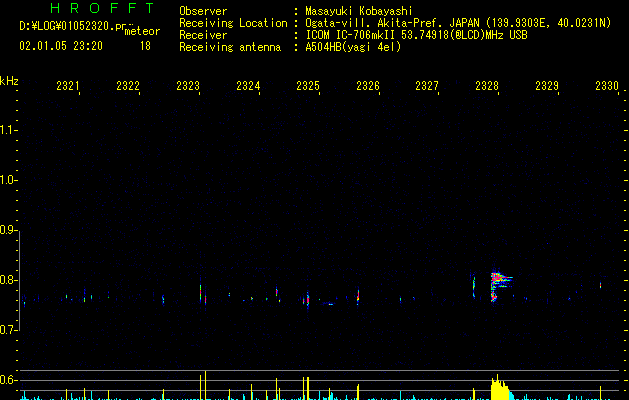Click the Ogata-vill. Akita-Pref. JAPAN location text
Screen dimensions: 629x400
coord(392,23)
